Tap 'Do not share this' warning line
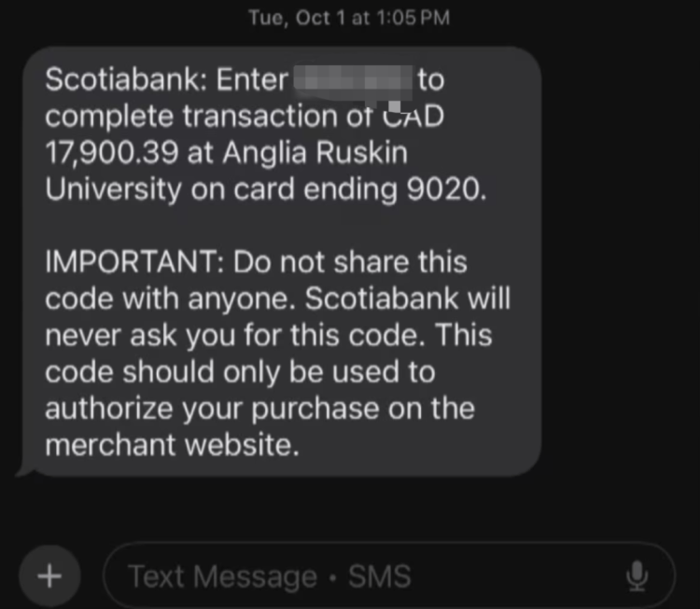 click(350, 261)
